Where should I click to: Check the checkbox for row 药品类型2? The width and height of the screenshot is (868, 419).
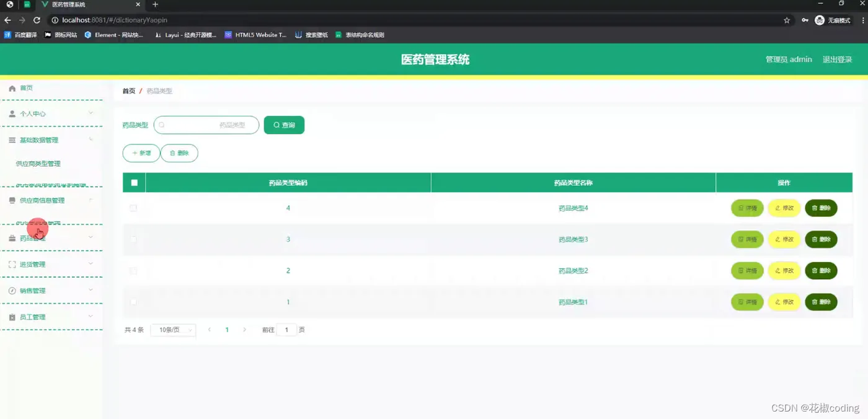coord(133,271)
